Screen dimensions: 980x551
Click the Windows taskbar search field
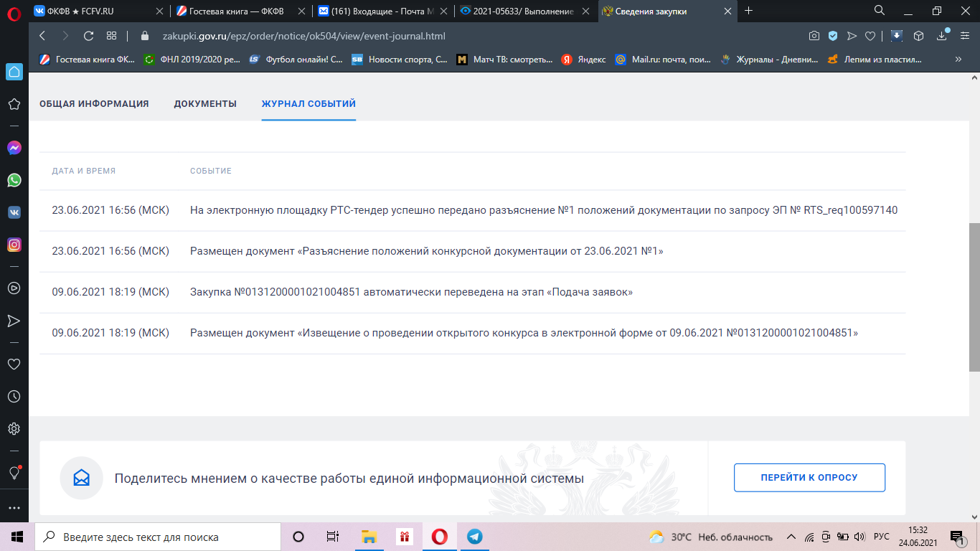158,537
